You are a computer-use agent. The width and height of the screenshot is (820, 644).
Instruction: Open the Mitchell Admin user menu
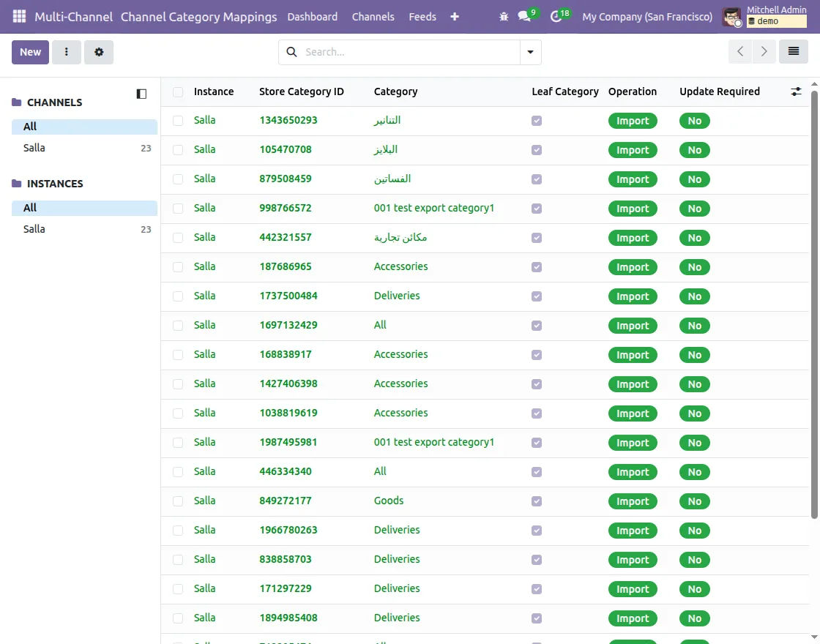point(764,16)
